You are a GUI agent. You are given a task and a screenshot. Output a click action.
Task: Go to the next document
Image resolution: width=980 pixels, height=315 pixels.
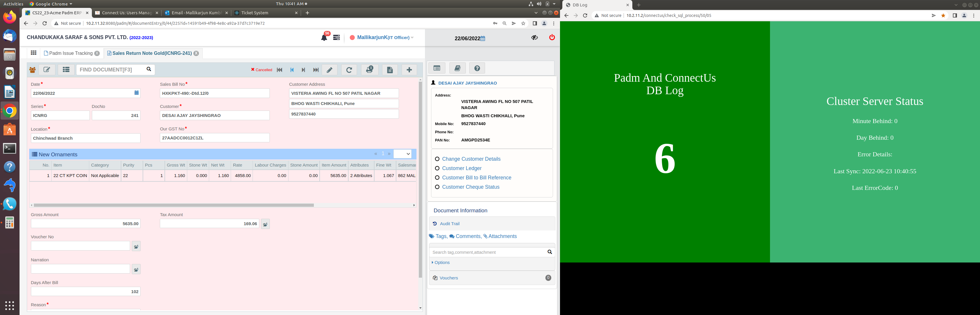pyautogui.click(x=303, y=70)
